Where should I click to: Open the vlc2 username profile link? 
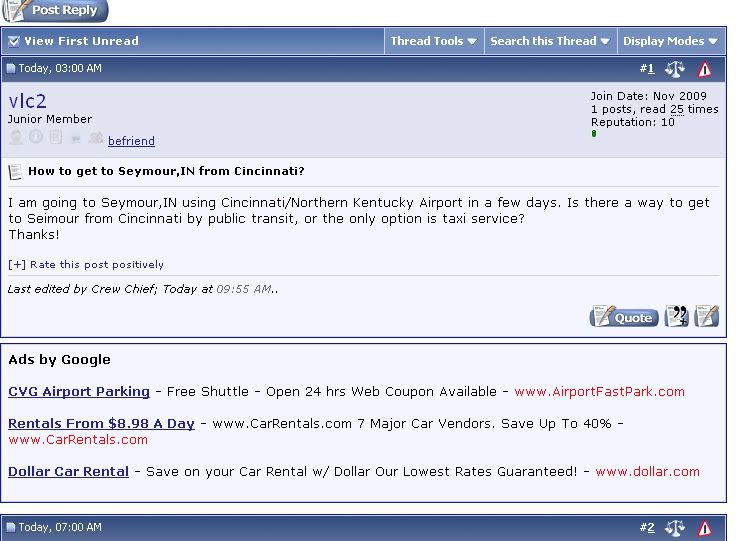click(x=27, y=101)
